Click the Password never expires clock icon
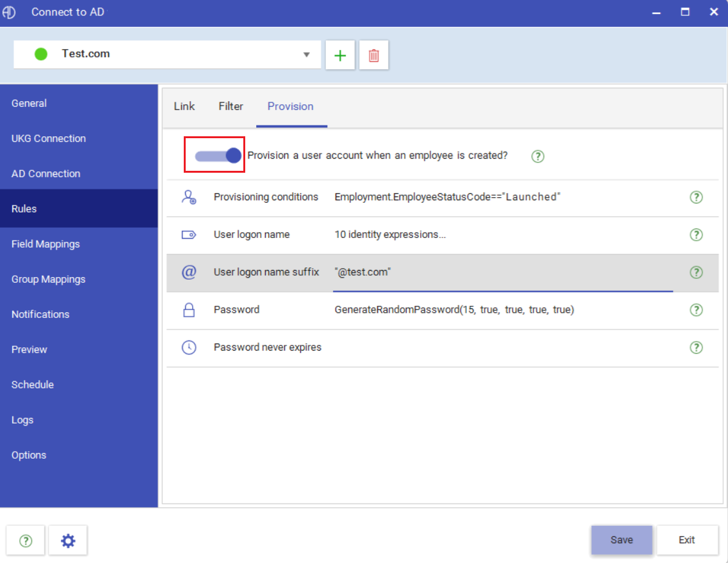 188,347
